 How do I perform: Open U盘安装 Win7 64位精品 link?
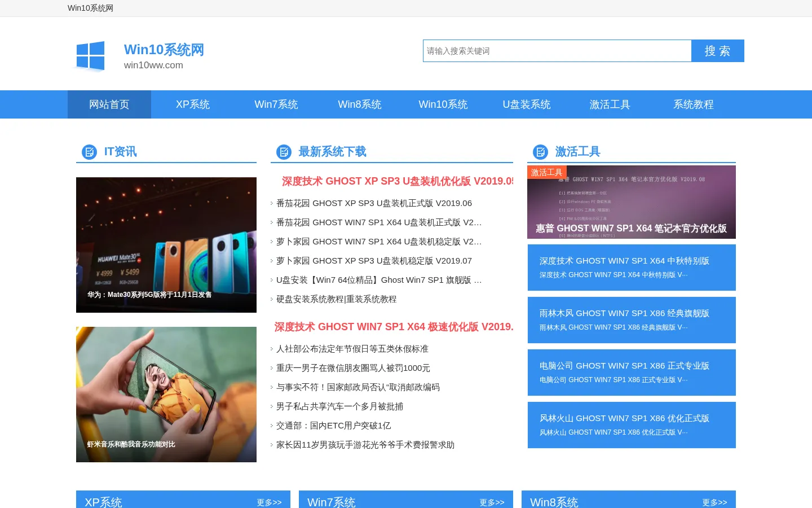(x=379, y=280)
